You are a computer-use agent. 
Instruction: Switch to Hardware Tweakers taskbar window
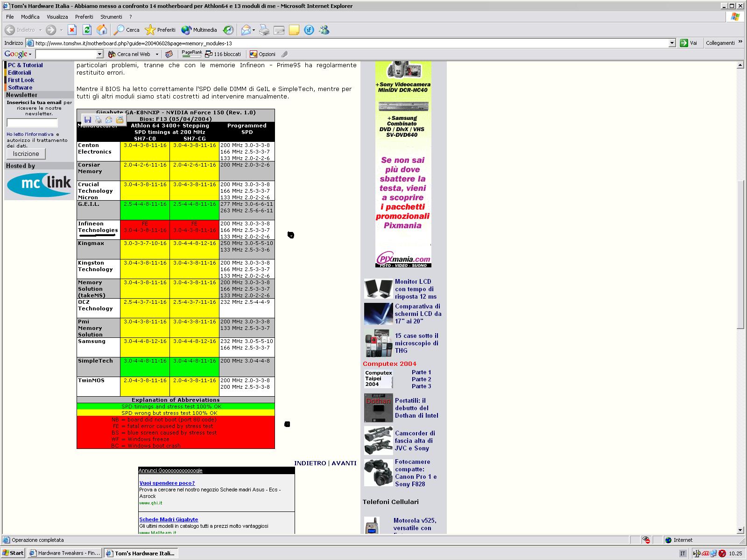click(65, 553)
